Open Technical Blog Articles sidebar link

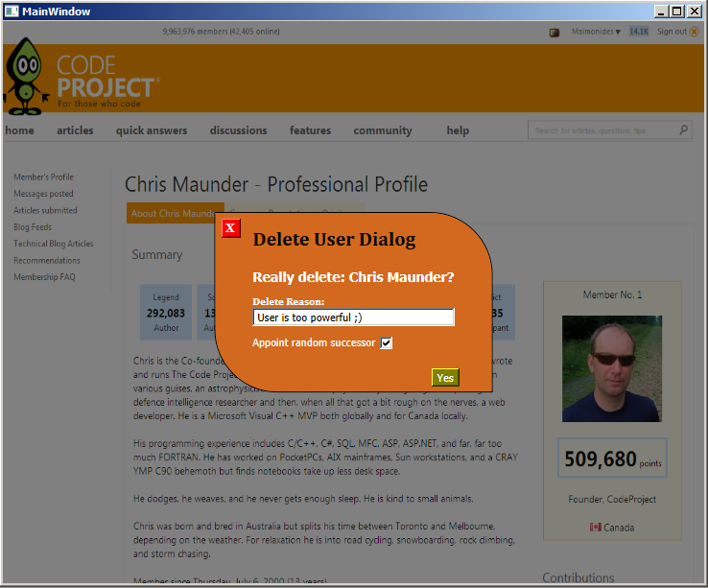pyautogui.click(x=54, y=244)
